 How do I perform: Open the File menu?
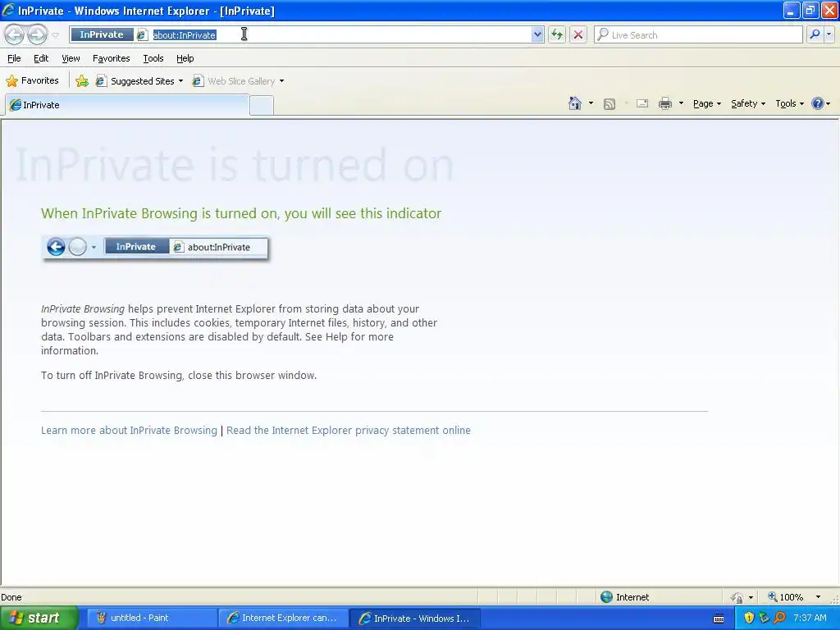14,58
